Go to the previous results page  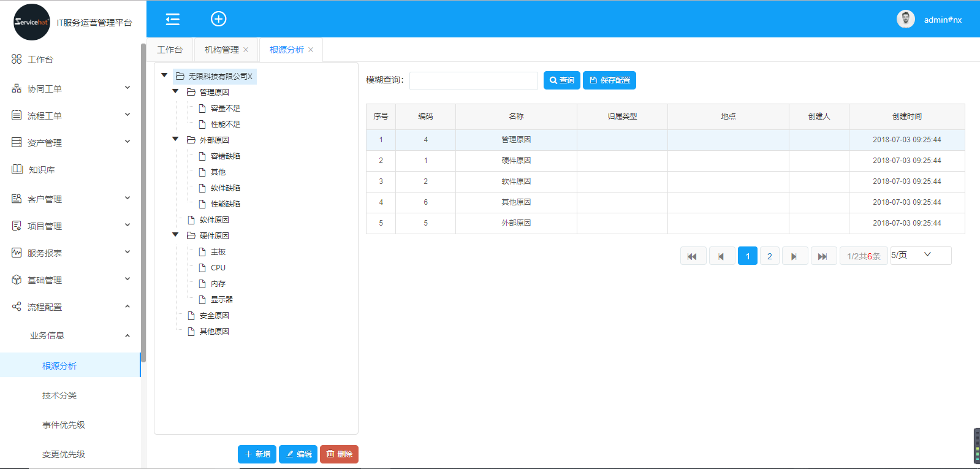click(x=721, y=256)
